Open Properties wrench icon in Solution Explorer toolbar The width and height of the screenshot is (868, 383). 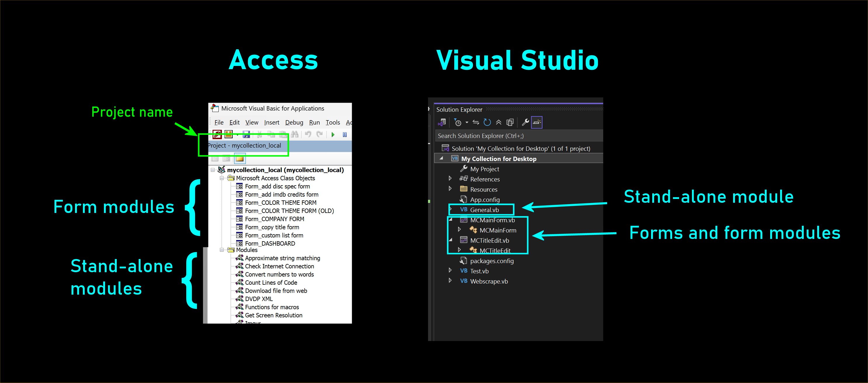pos(525,123)
